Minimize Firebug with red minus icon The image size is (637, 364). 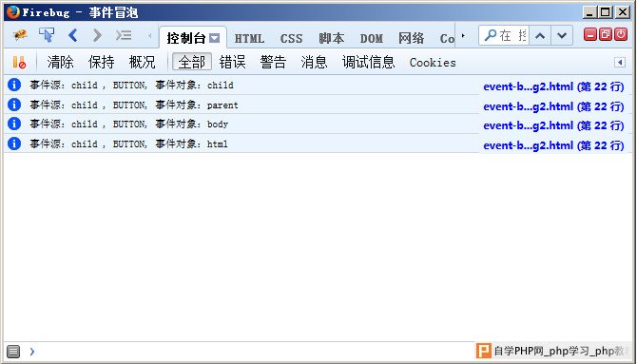pyautogui.click(x=590, y=35)
